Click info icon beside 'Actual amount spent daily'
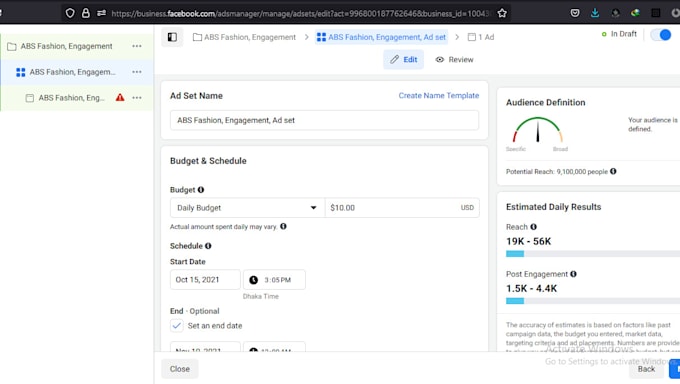This screenshot has width=680, height=384. pyautogui.click(x=283, y=226)
